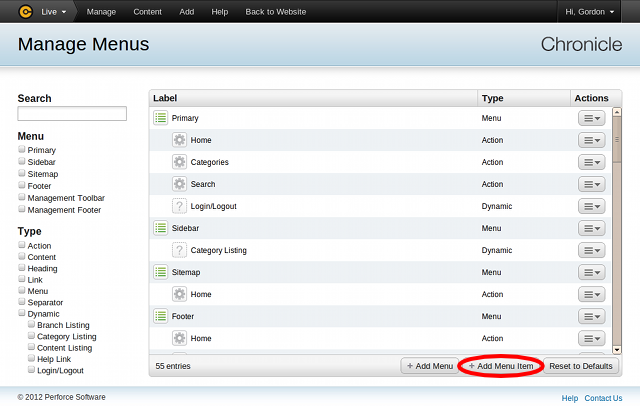The height and width of the screenshot is (406, 640).
Task: Toggle the Dynamic type filter checkbox
Action: coord(22,313)
